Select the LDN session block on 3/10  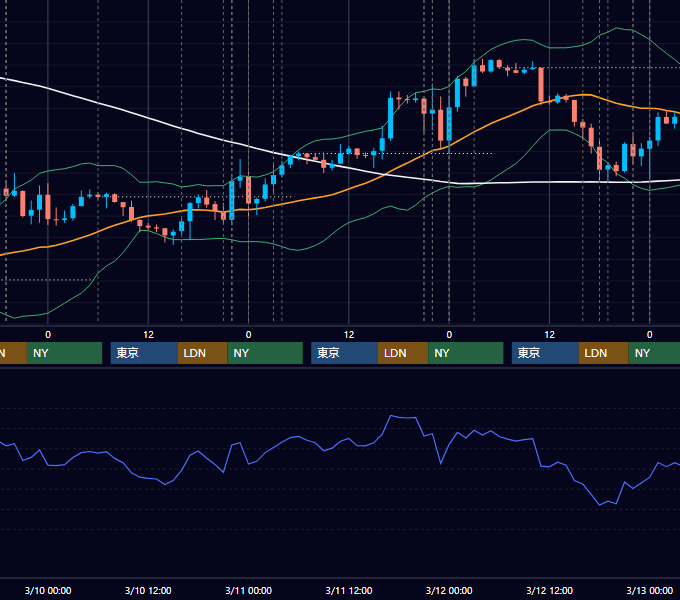click(203, 353)
